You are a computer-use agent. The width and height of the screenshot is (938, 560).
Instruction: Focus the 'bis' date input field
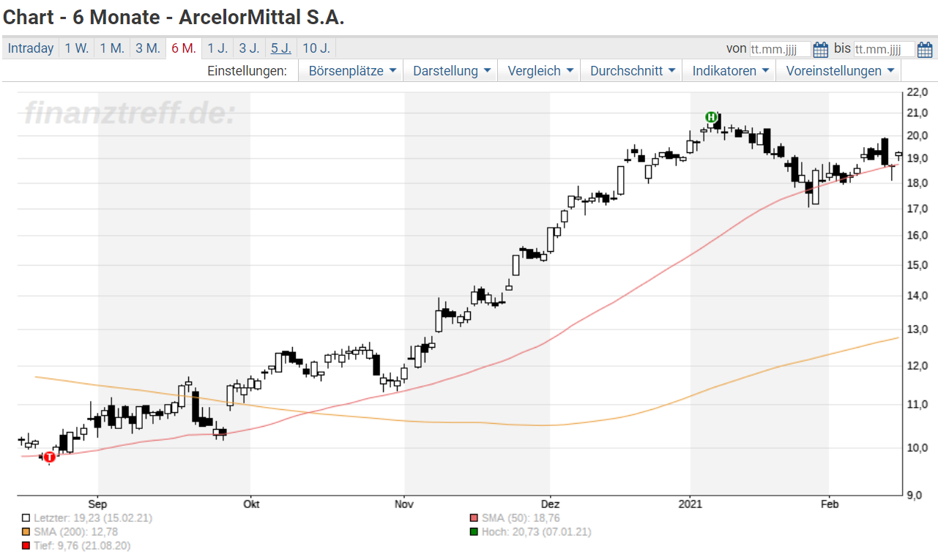point(885,49)
